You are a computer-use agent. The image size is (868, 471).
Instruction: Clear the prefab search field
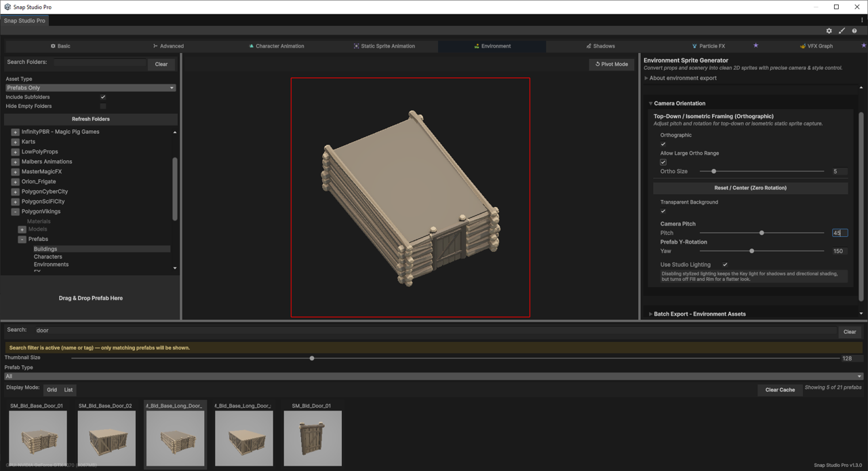point(850,332)
